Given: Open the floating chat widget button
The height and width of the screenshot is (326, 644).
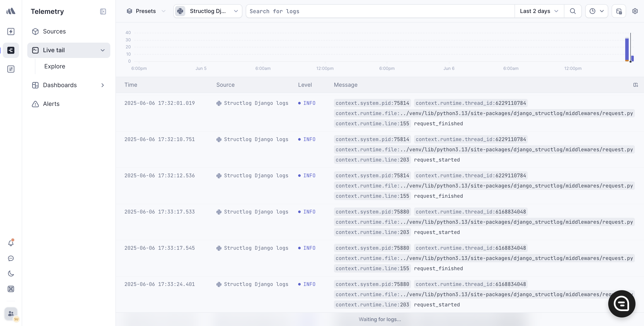Looking at the screenshot, I should (x=621, y=303).
